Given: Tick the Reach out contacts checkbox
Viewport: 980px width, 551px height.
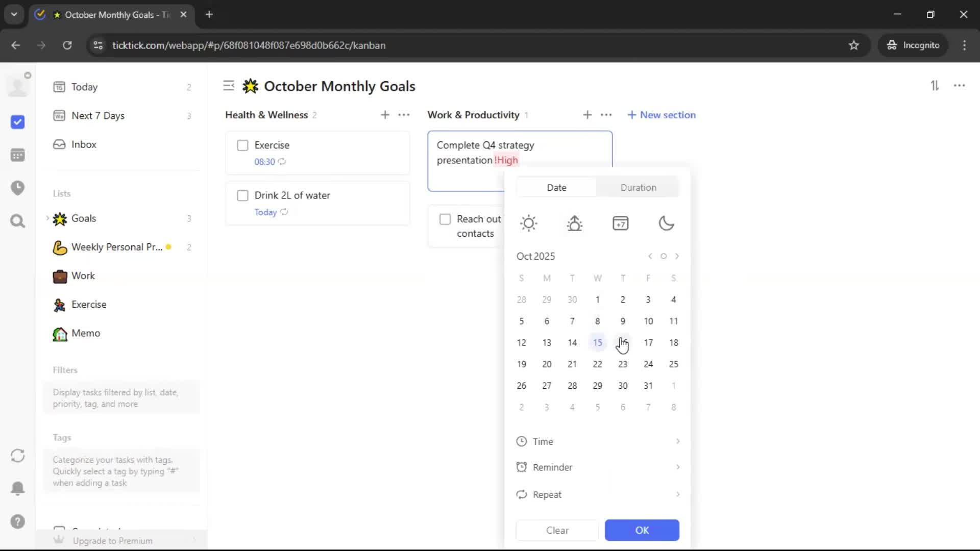Looking at the screenshot, I should pyautogui.click(x=445, y=219).
